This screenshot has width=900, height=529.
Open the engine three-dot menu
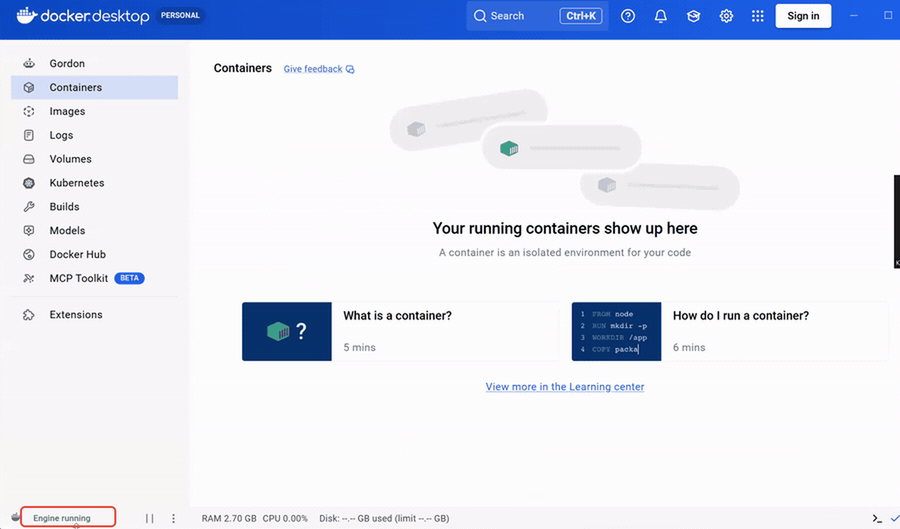(x=173, y=518)
